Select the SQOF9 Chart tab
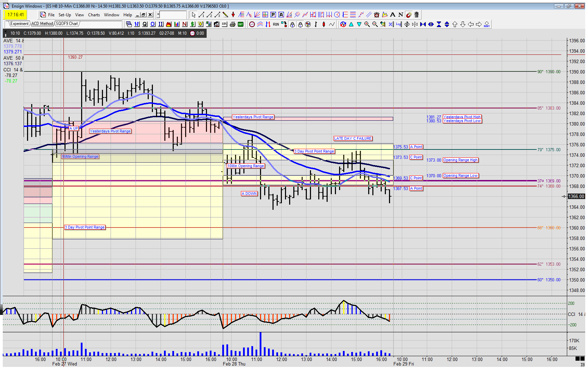This screenshot has width=588, height=369. (67, 24)
